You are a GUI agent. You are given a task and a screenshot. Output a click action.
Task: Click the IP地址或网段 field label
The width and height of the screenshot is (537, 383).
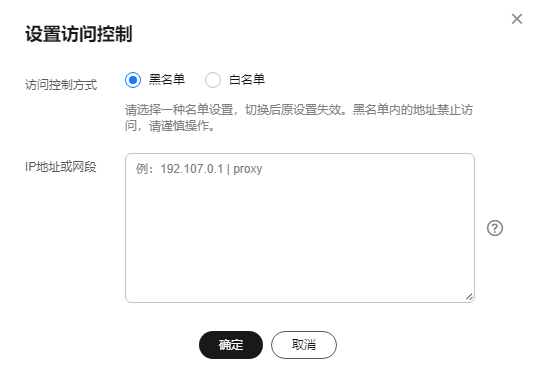61,167
